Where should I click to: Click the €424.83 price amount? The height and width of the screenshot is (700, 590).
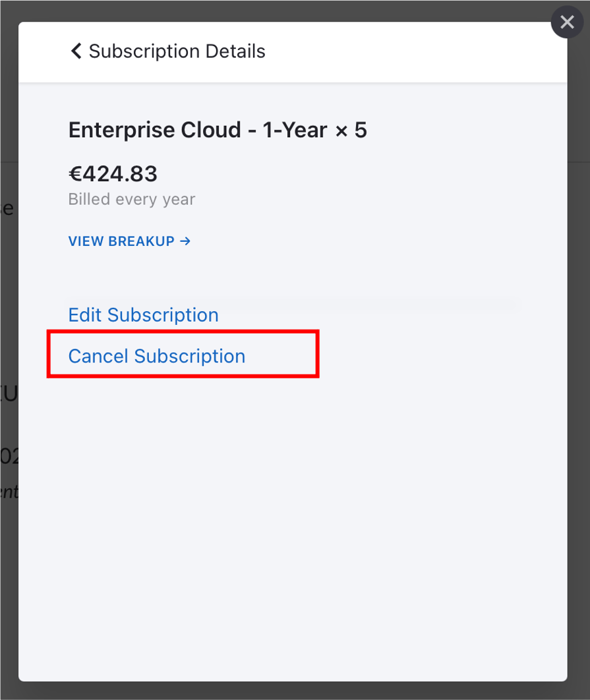113,174
